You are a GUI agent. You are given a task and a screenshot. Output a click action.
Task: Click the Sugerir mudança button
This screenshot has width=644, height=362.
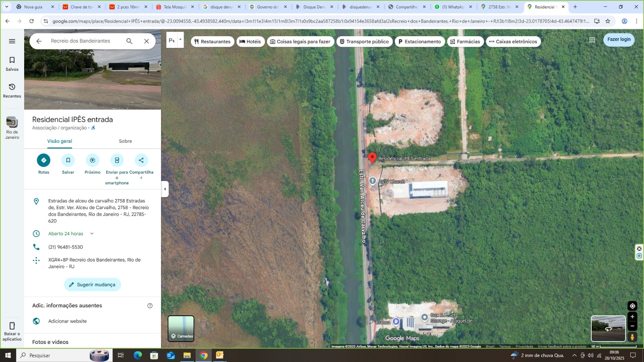coord(92,284)
